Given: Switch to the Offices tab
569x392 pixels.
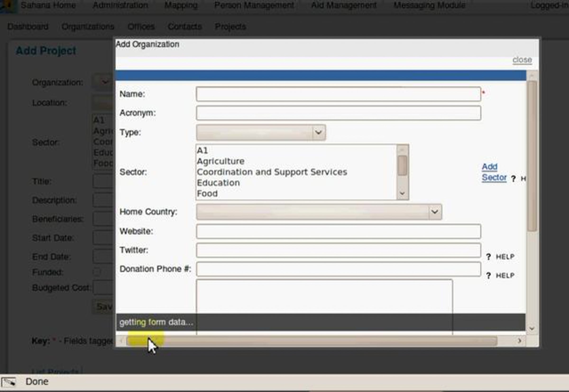Looking at the screenshot, I should (x=141, y=27).
